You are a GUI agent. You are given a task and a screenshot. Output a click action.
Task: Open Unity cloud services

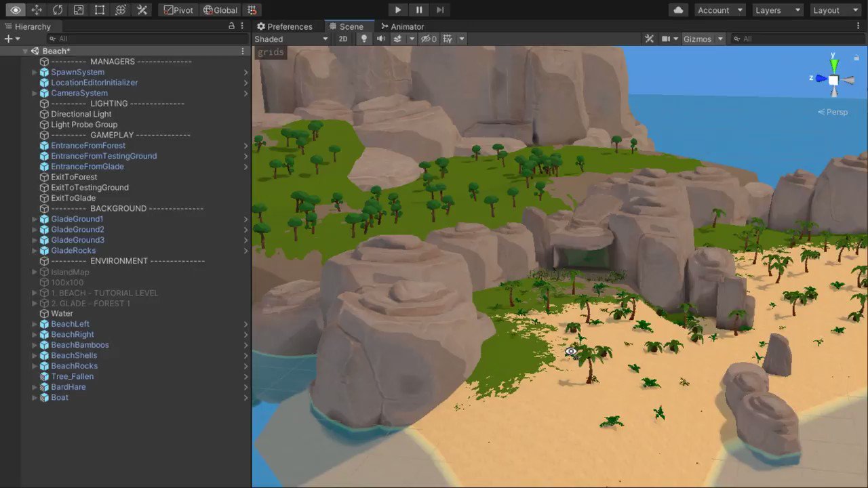678,10
